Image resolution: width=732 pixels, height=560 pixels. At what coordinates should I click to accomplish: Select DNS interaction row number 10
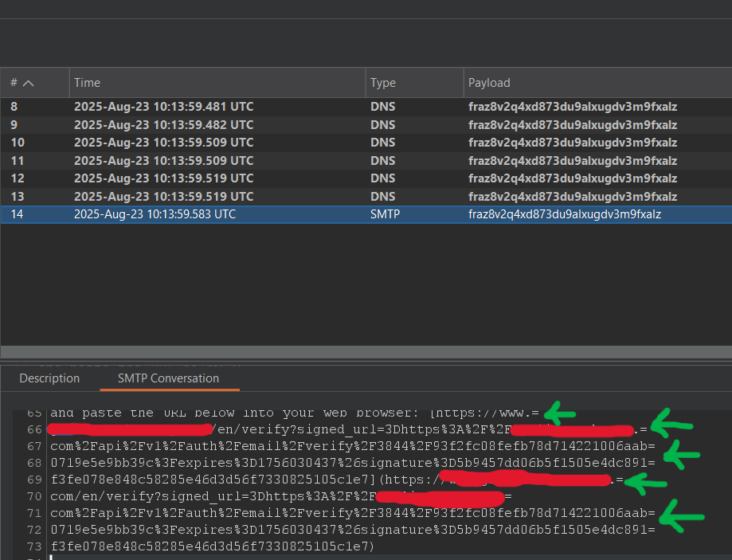coord(366,143)
